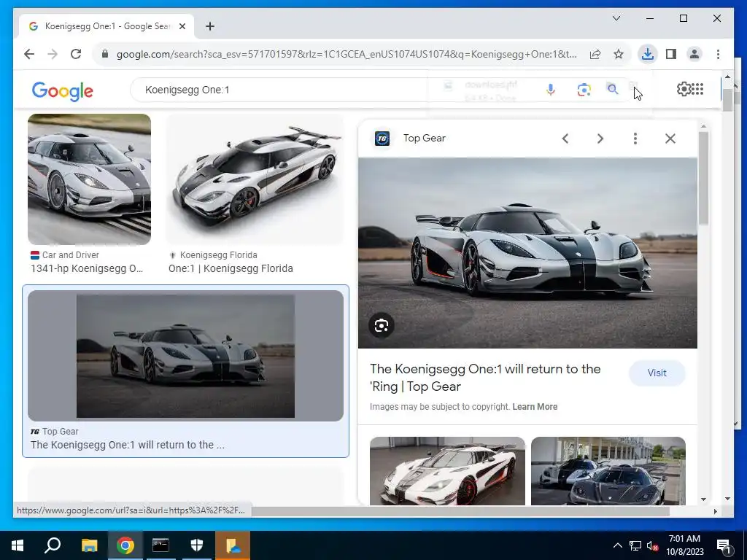Open the tab search dropdown chevron
The width and height of the screenshot is (747, 560).
(x=616, y=18)
